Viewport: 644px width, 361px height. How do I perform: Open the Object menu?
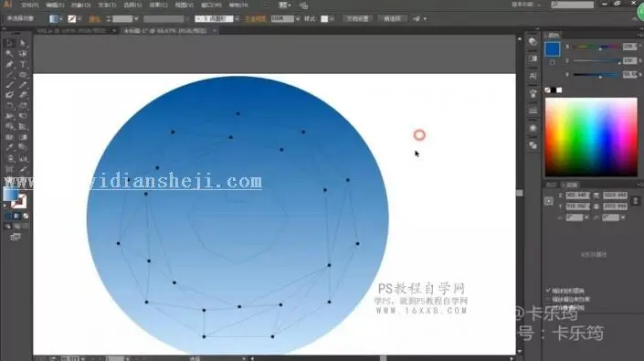coord(81,5)
